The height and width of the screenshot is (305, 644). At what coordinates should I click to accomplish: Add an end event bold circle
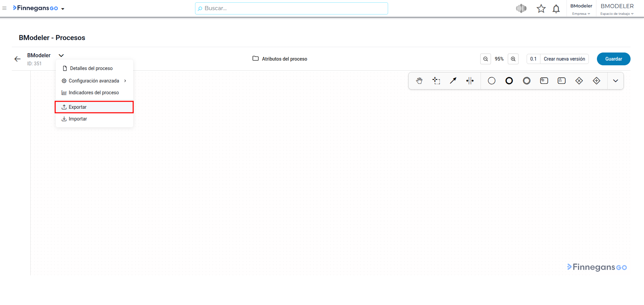point(509,81)
